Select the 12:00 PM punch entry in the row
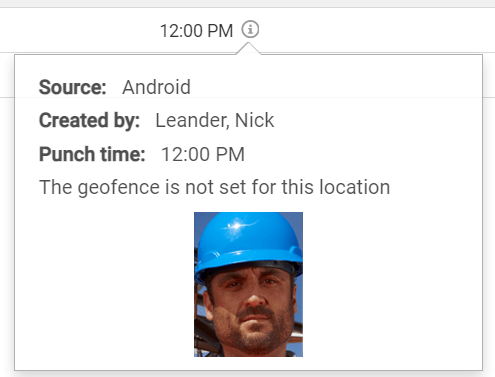 [x=196, y=31]
